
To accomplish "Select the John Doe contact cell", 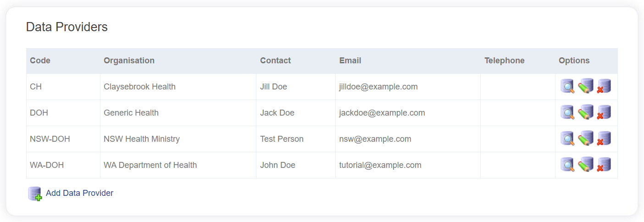I will [278, 165].
